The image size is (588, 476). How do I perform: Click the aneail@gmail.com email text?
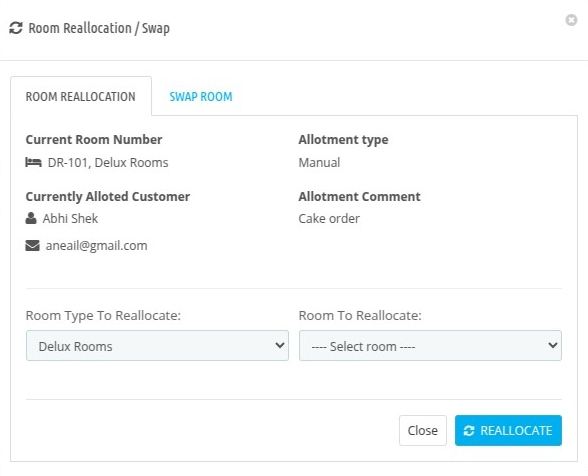click(x=96, y=246)
